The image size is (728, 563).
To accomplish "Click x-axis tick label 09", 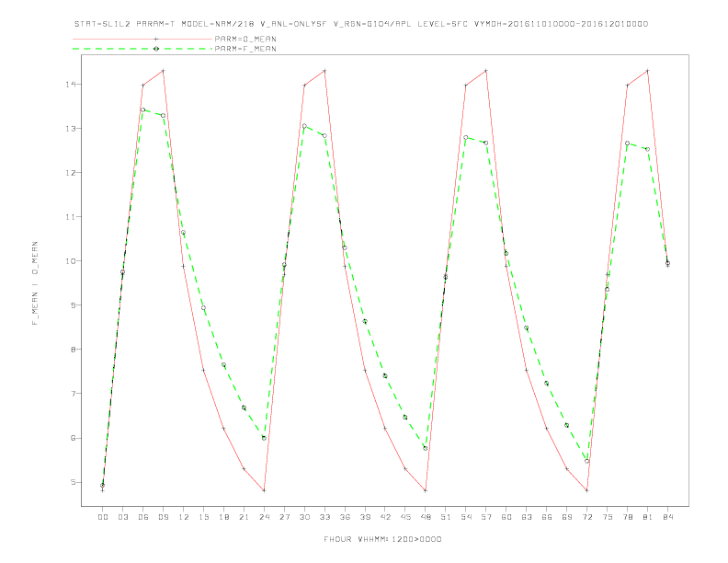I will point(163,517).
